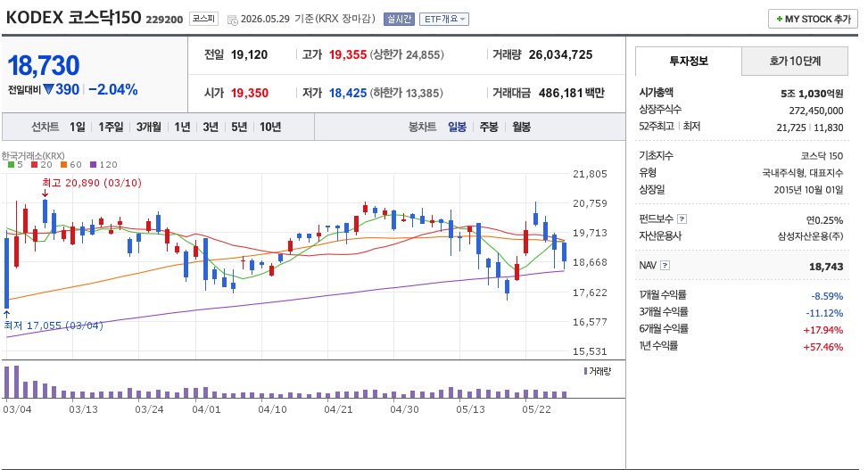Viewport: 868px width, 470px height.
Task: Click the 펀드보수 value 연0.25%
Action: [825, 220]
